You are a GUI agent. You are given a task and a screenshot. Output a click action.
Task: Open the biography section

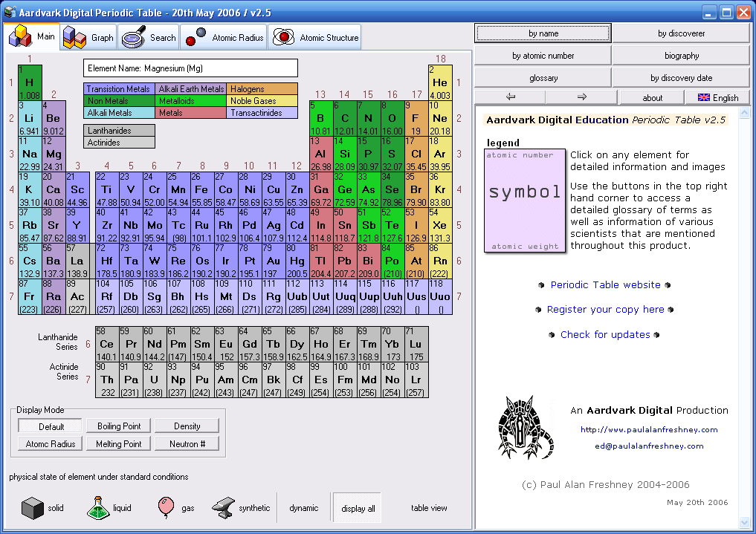681,56
